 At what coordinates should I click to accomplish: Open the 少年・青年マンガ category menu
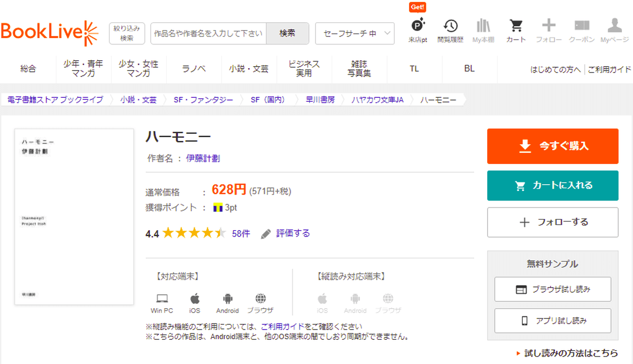click(83, 69)
